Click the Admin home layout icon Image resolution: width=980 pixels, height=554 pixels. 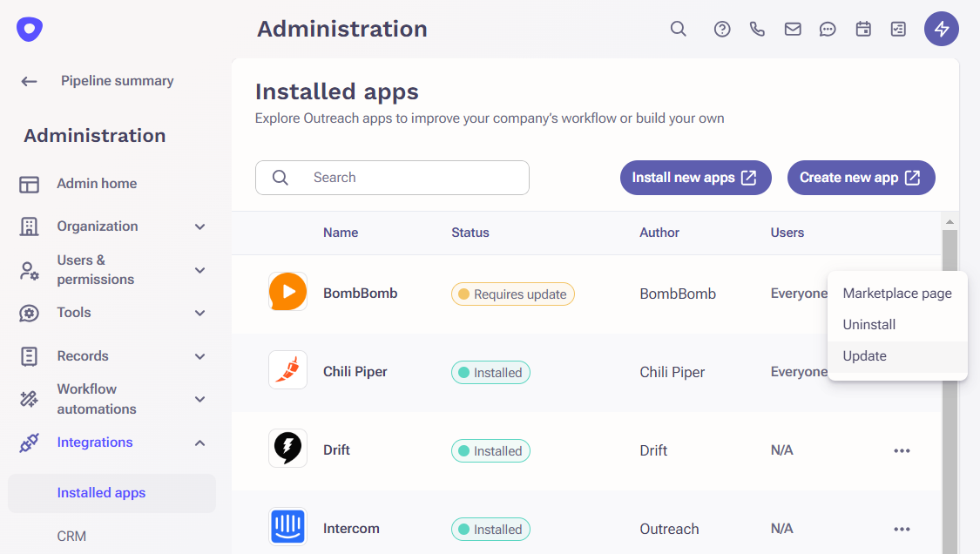29,185
